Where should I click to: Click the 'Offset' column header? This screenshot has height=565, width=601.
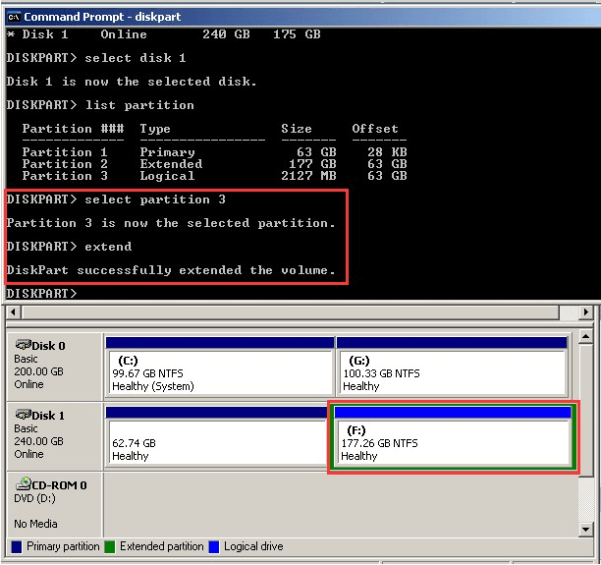coord(375,129)
